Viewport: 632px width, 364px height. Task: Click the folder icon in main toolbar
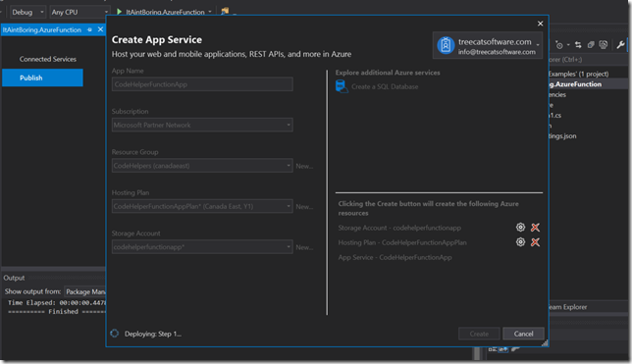point(225,12)
